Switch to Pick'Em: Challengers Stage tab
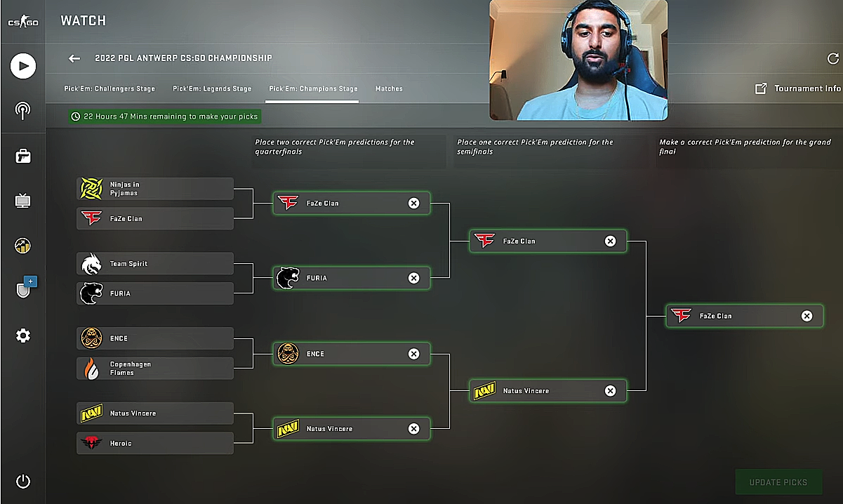This screenshot has height=504, width=843. (109, 89)
